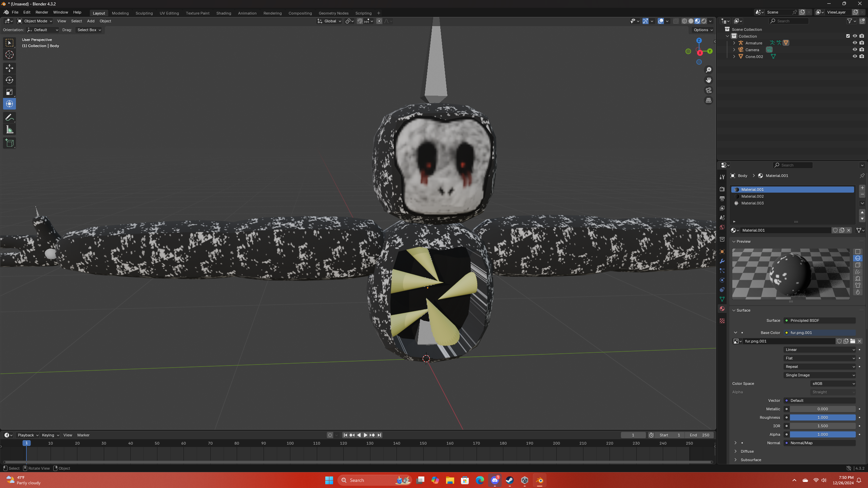Hide the Armature with its eye icon
This screenshot has width=868, height=488.
point(855,43)
